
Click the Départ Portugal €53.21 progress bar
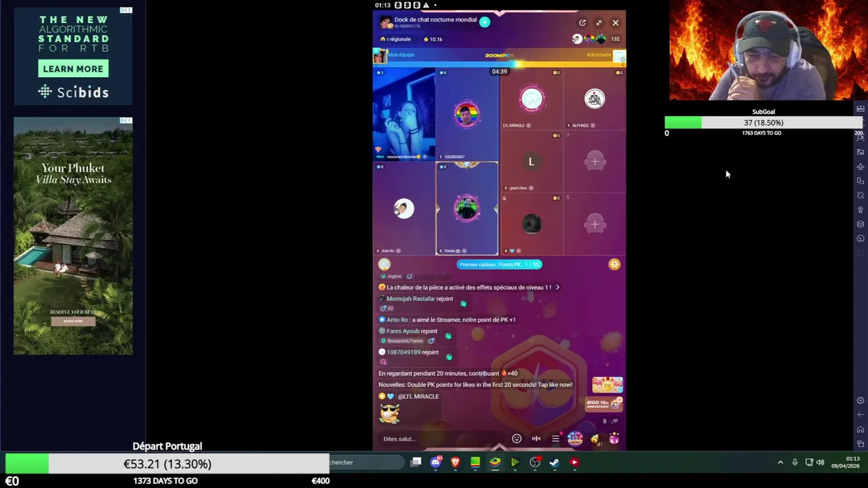click(167, 464)
